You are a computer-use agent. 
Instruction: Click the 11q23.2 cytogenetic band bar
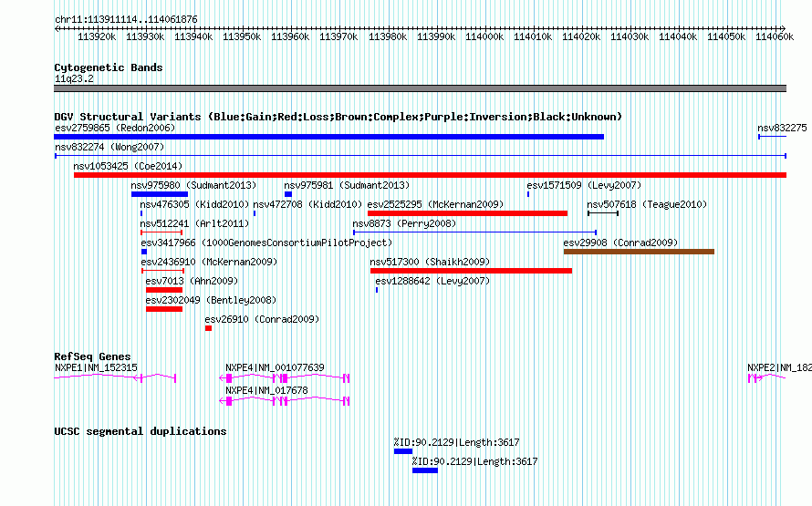click(x=420, y=88)
